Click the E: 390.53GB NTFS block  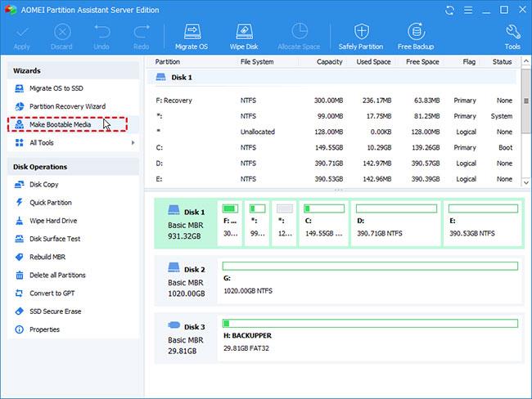click(483, 222)
